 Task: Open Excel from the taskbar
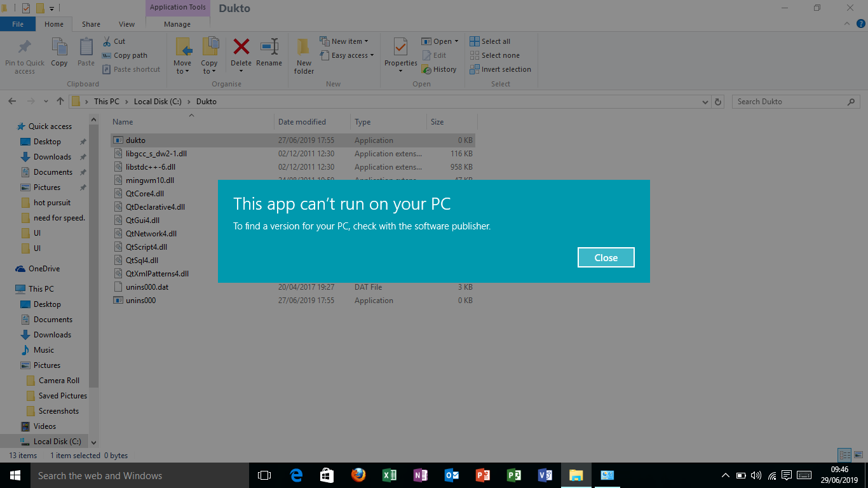pos(390,475)
